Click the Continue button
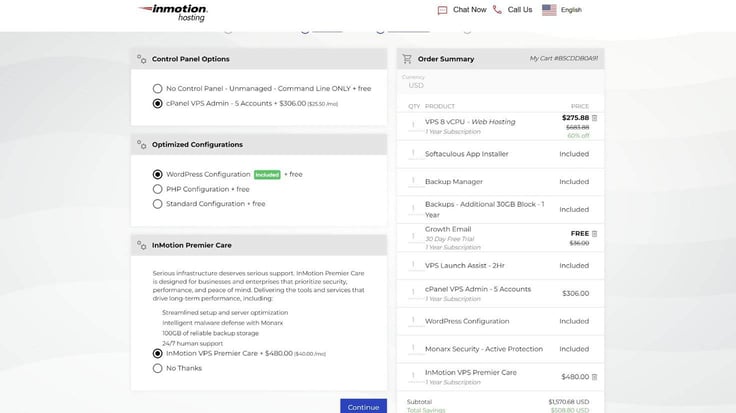The height and width of the screenshot is (413, 736). [x=363, y=406]
